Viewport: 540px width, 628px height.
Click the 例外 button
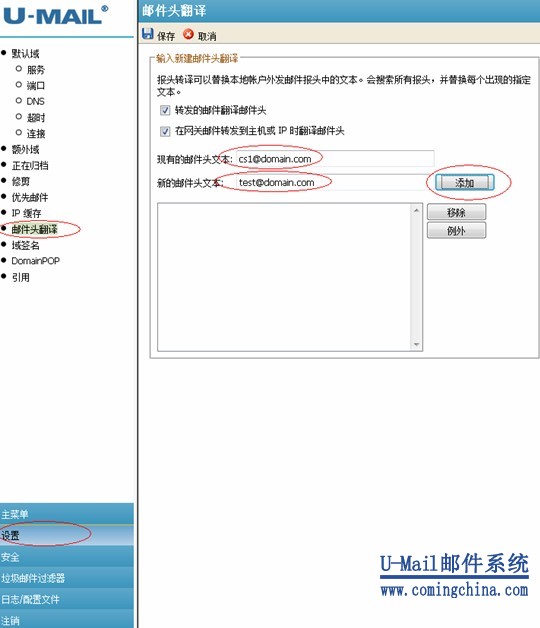click(x=456, y=231)
